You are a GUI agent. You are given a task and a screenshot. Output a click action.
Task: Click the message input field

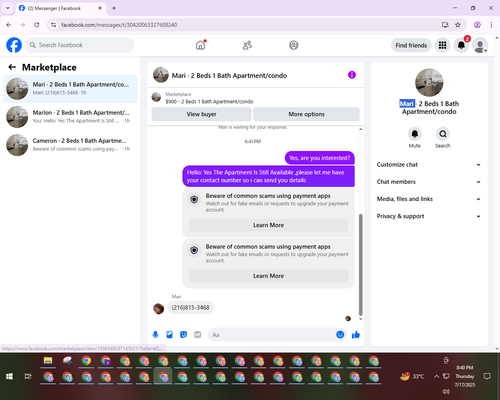[272, 335]
